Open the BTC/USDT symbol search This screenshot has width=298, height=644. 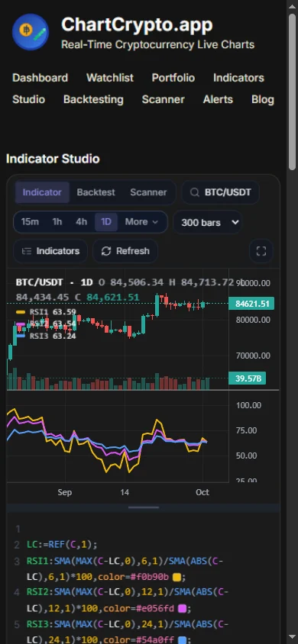pos(221,192)
